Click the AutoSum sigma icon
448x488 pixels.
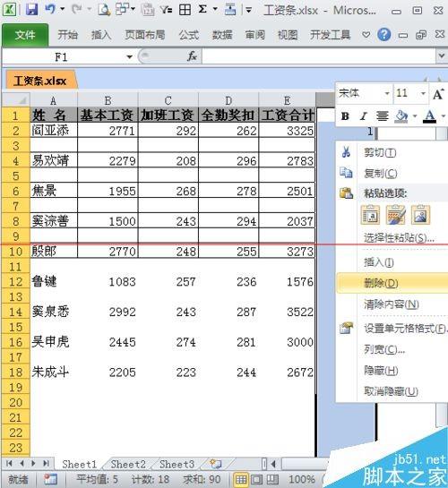pyautogui.click(x=202, y=9)
